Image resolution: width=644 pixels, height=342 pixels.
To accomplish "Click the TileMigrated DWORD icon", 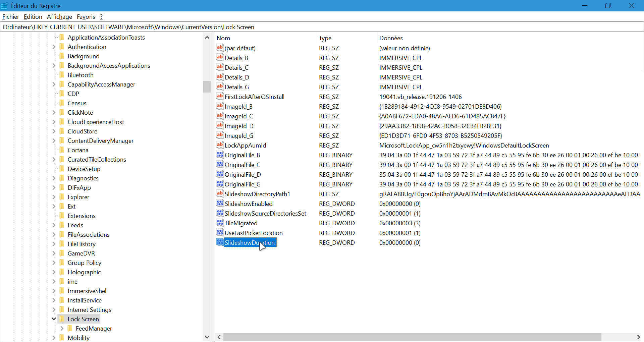I will pos(220,223).
